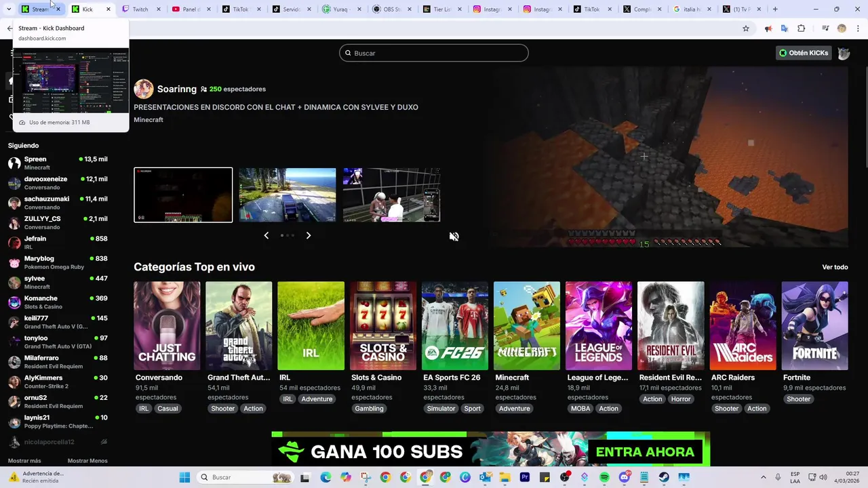Open offline nicolaporcella12 channel
The width and height of the screenshot is (868, 488).
click(58, 442)
